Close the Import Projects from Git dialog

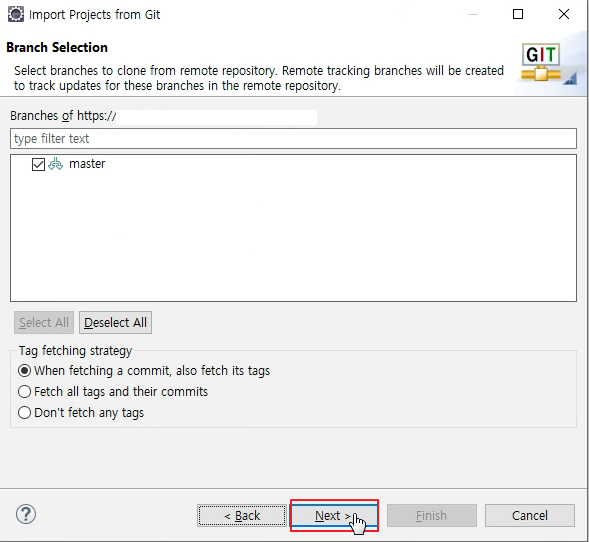pos(564,14)
